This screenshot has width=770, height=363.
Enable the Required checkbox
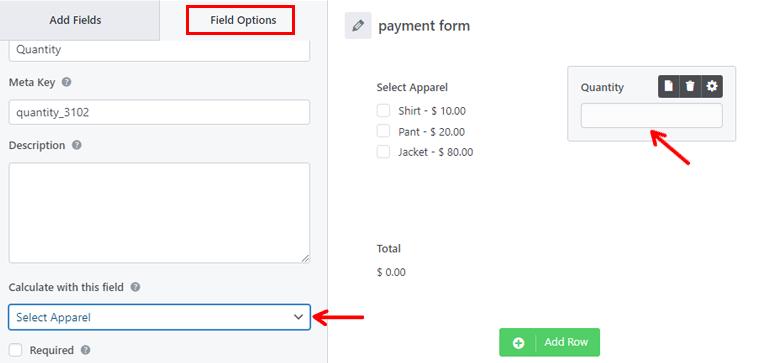(16, 350)
